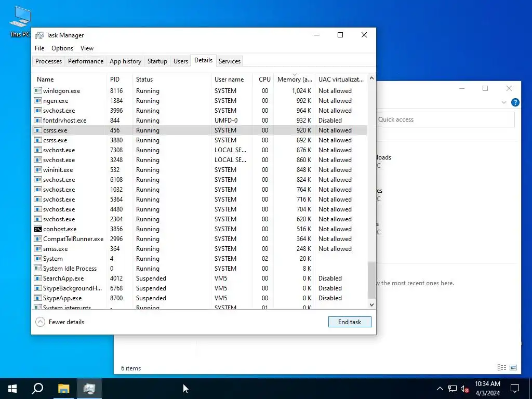
Task: Open the network tray icon
Action: point(453,389)
